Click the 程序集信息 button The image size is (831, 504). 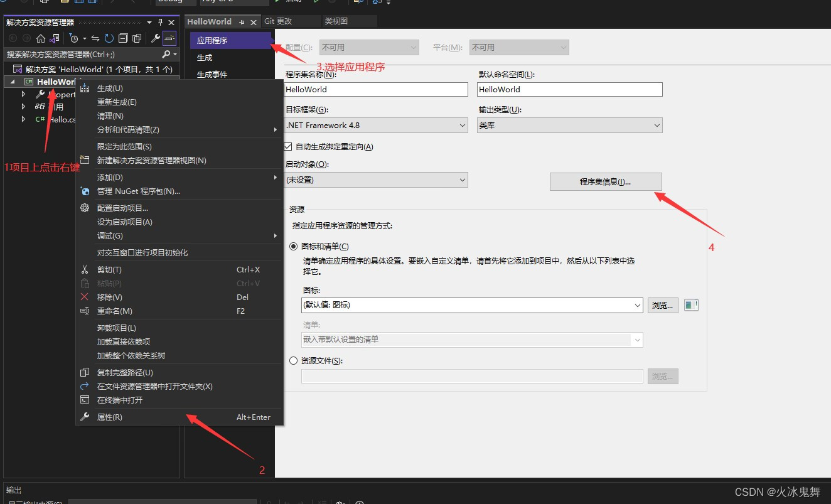605,181
